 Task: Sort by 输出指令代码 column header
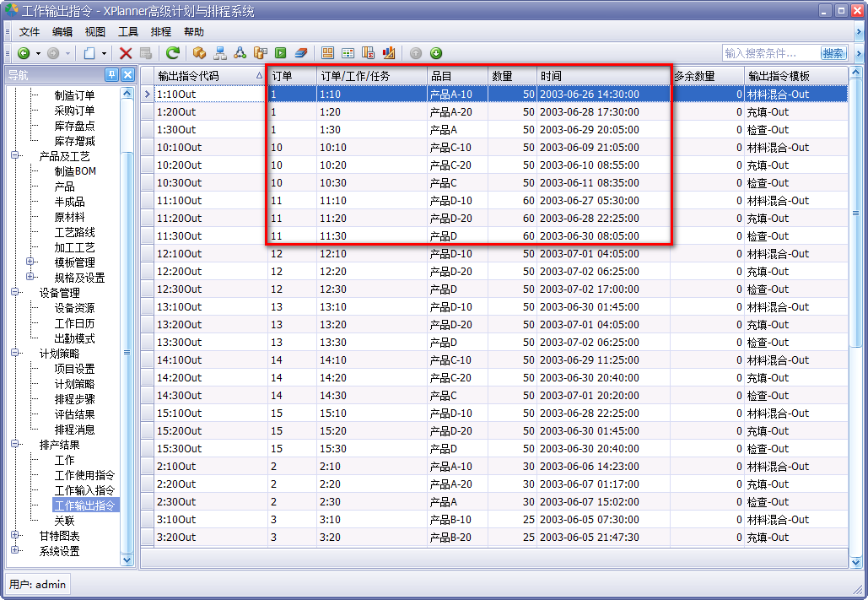211,76
